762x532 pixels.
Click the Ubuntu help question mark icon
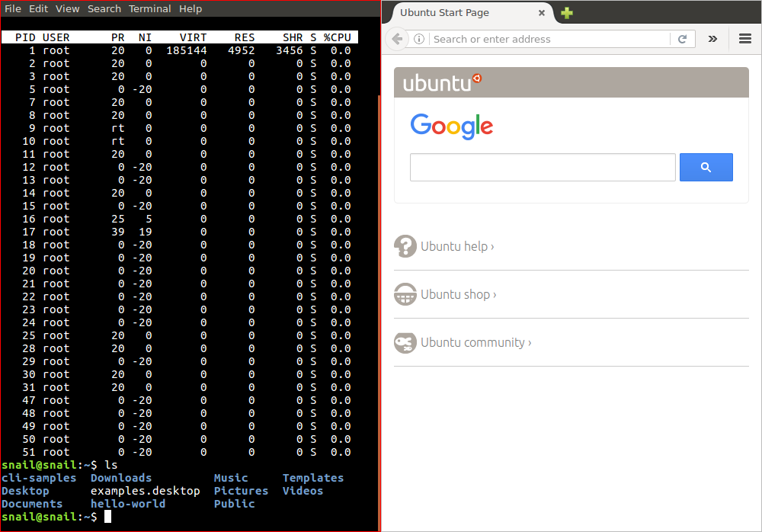coord(405,246)
